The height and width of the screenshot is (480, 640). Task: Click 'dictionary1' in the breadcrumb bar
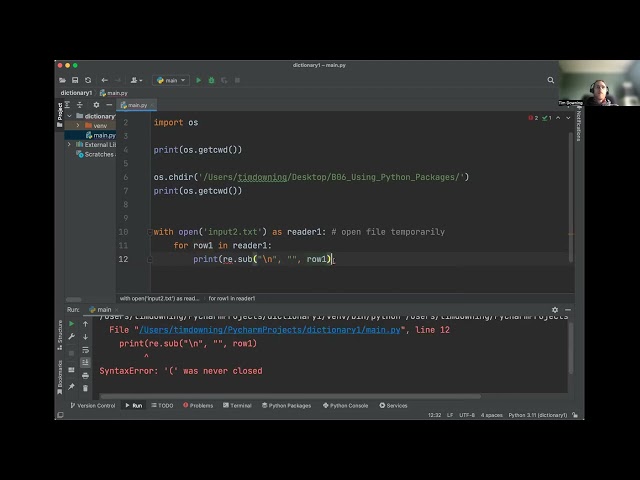76,93
